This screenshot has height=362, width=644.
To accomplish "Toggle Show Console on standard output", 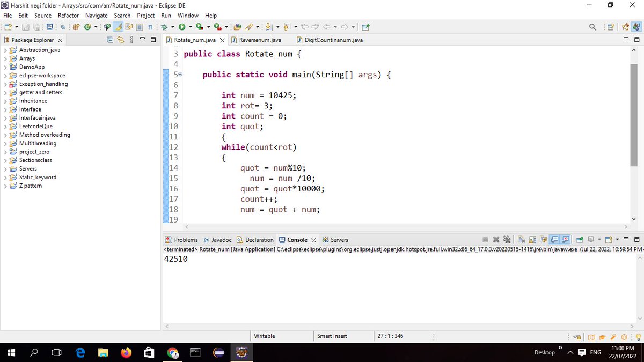I will point(555,240).
